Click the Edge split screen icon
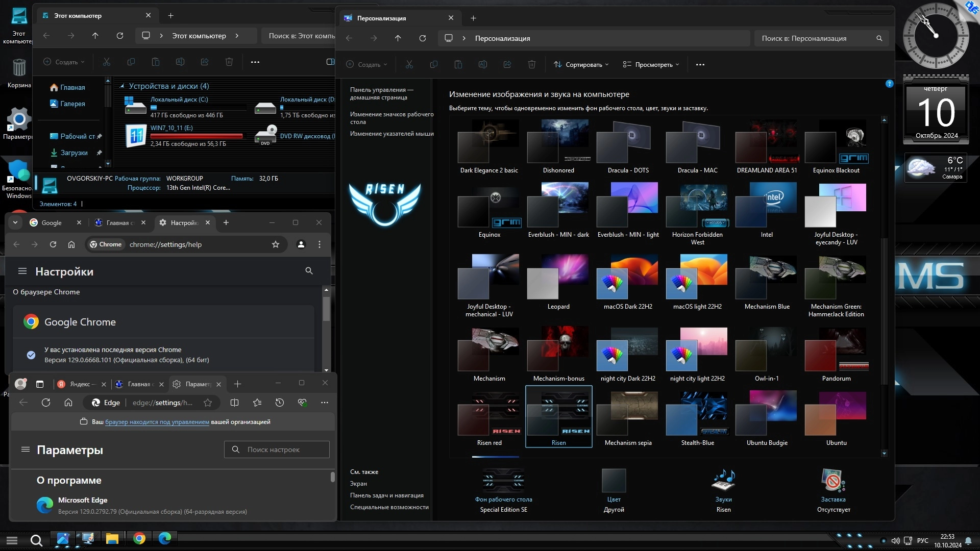The image size is (980, 551). click(234, 403)
